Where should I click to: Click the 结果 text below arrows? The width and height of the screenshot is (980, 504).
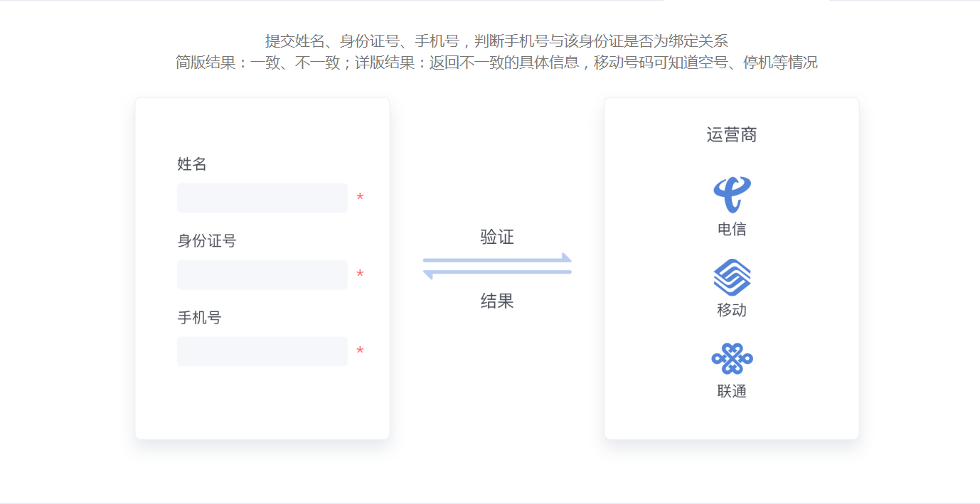pyautogui.click(x=497, y=301)
